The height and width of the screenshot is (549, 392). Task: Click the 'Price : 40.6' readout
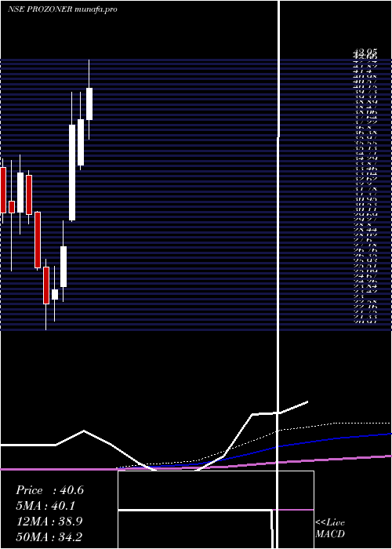click(x=49, y=490)
